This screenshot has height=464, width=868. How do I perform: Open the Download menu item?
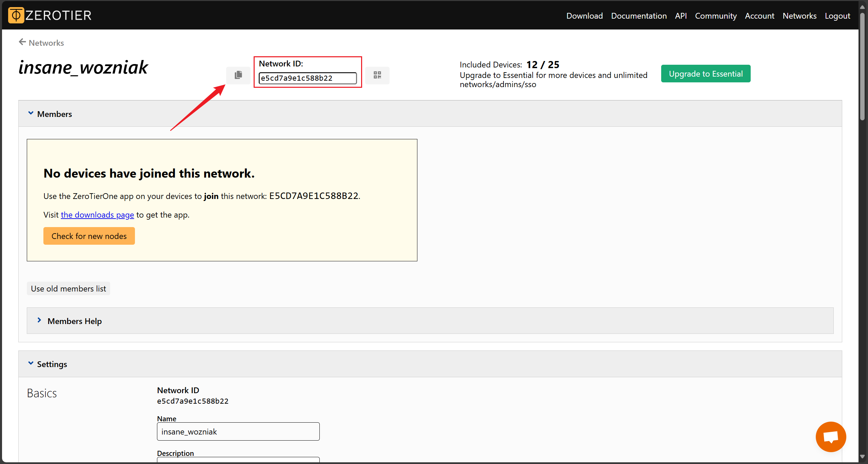coord(584,16)
